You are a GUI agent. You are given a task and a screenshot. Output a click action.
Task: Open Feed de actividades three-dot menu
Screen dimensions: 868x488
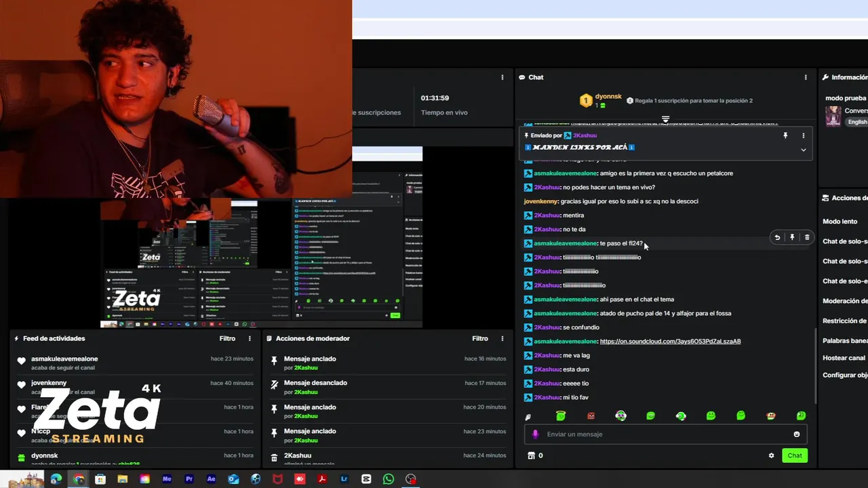[250, 338]
